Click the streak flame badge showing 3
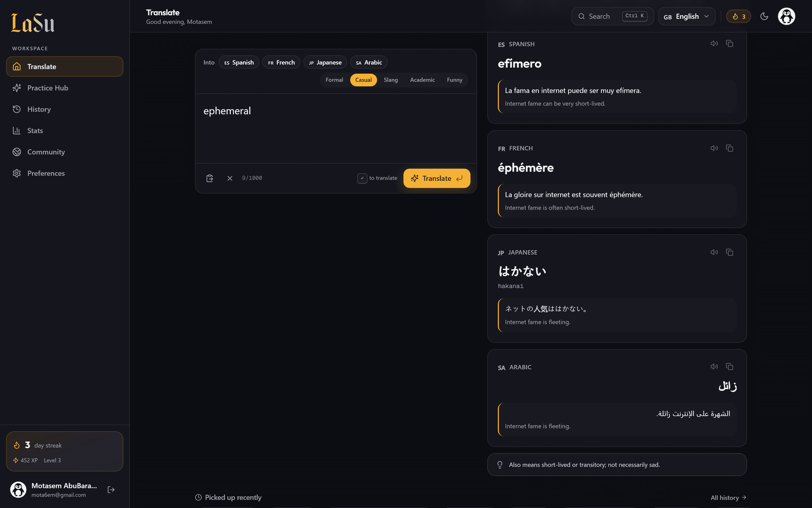 738,17
